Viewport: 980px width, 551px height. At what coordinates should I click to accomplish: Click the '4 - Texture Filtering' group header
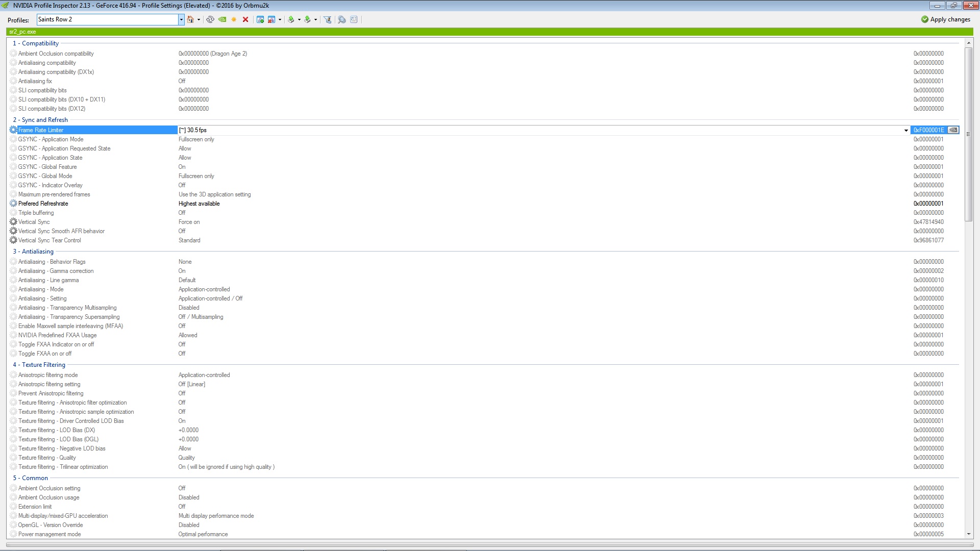[x=39, y=365]
